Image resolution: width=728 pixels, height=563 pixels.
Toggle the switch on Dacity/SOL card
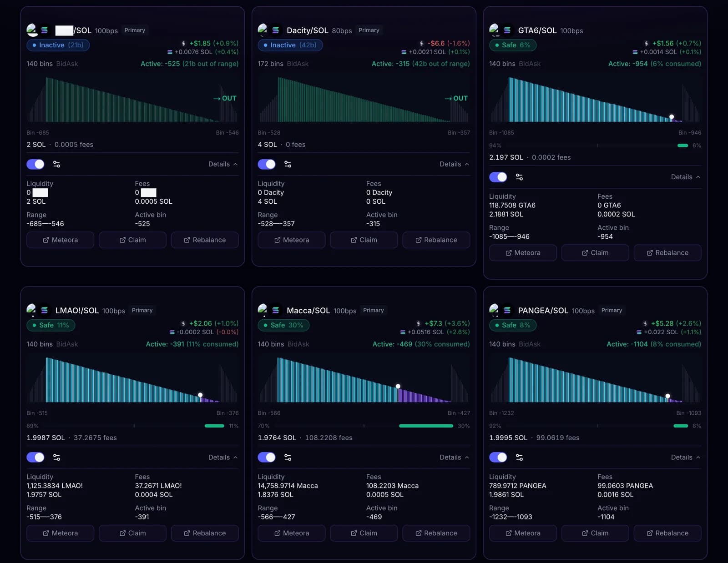[267, 164]
